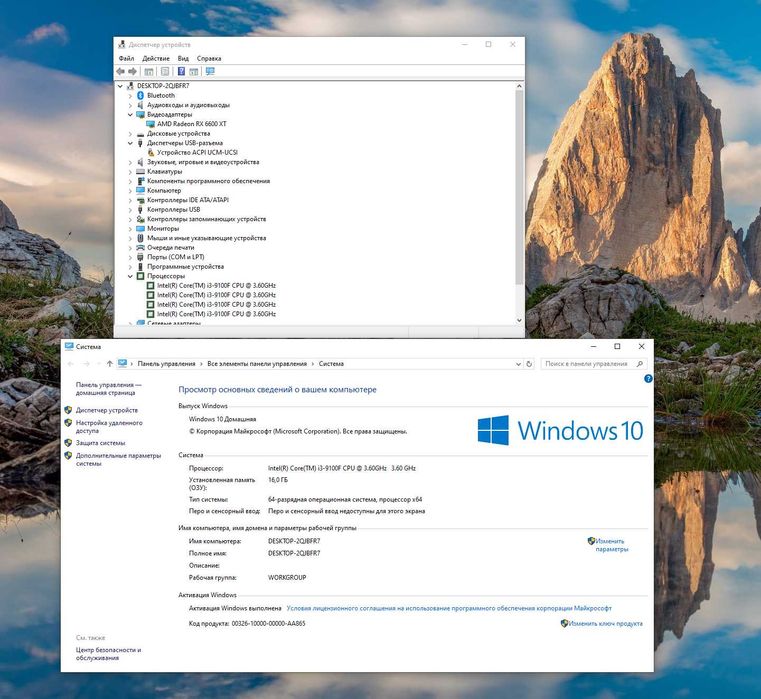
Task: Click the computer icon in Система address bar
Action: coord(122,363)
